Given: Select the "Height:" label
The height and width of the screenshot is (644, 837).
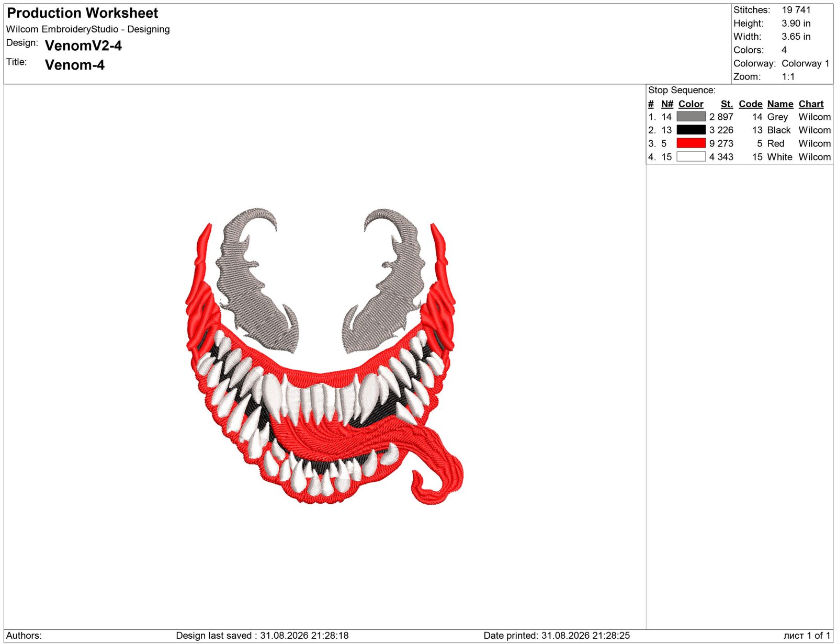Looking at the screenshot, I should (749, 24).
